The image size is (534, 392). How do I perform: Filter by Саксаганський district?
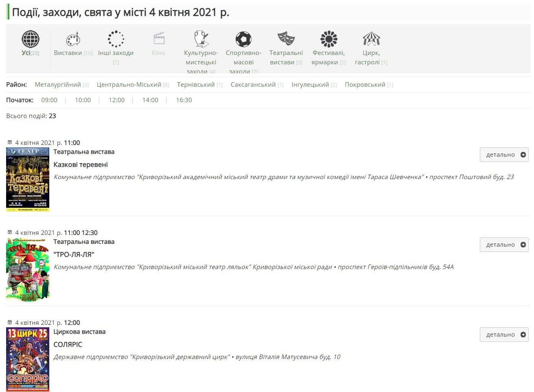257,85
